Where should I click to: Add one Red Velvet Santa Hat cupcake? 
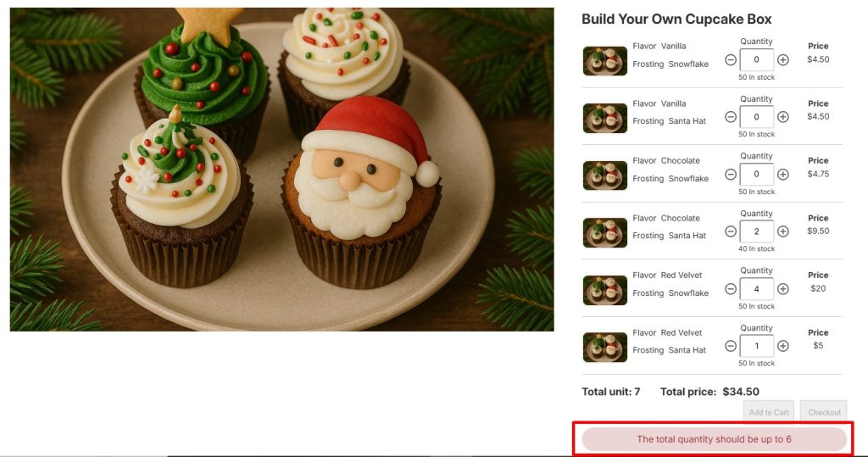pos(782,346)
